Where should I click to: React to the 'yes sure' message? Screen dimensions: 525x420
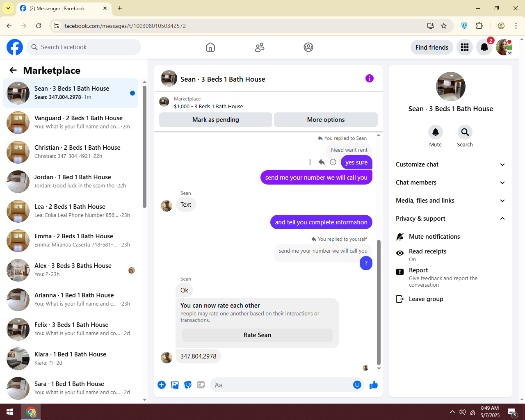(x=333, y=162)
